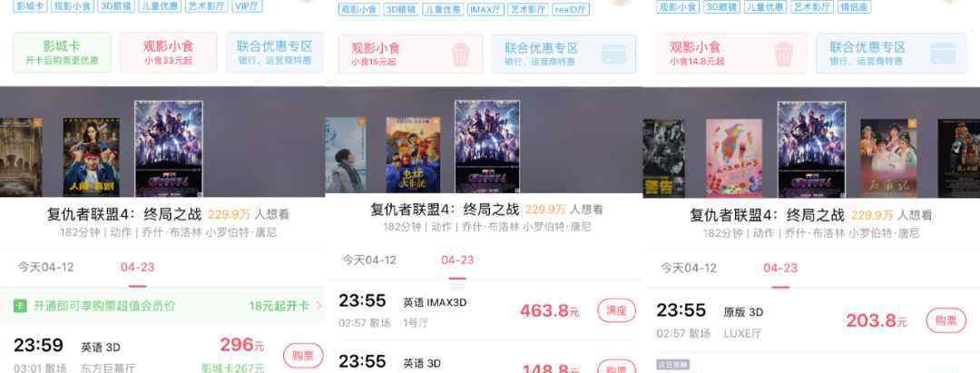
Task: Select the 情侣座 tag
Action: point(854,7)
